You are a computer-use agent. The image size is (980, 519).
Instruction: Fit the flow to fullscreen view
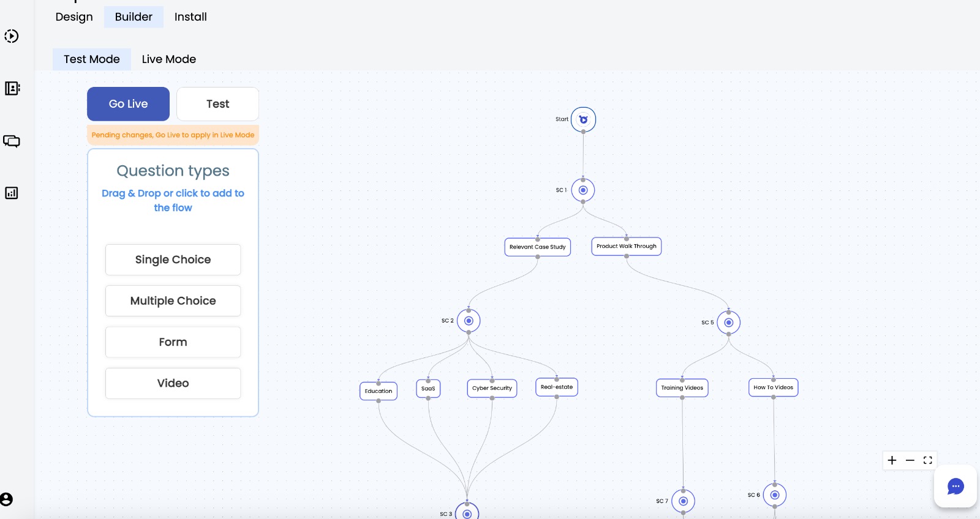928,460
